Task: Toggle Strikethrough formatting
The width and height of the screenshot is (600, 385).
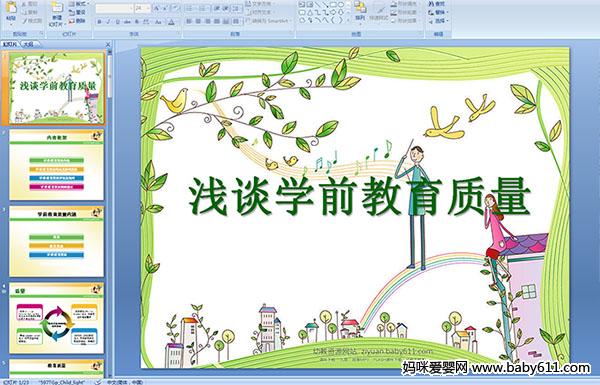Action: [127, 22]
